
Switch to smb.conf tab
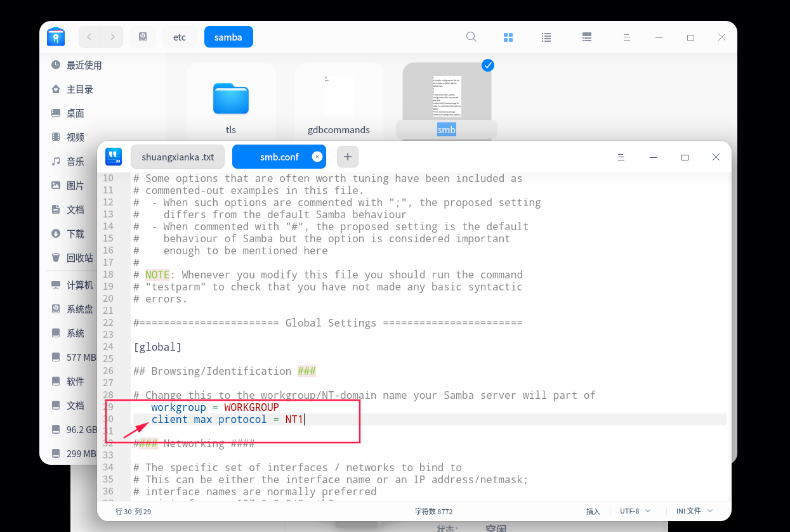tap(279, 157)
